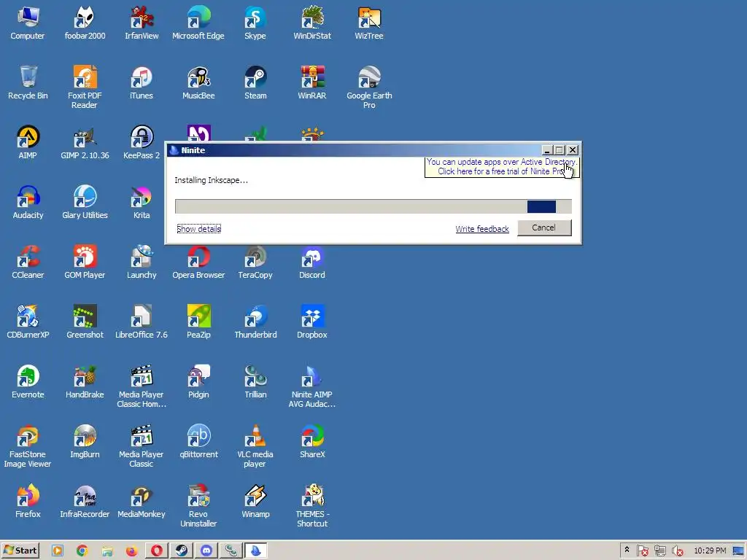Select the PeaZip desktop shortcut

198,322
